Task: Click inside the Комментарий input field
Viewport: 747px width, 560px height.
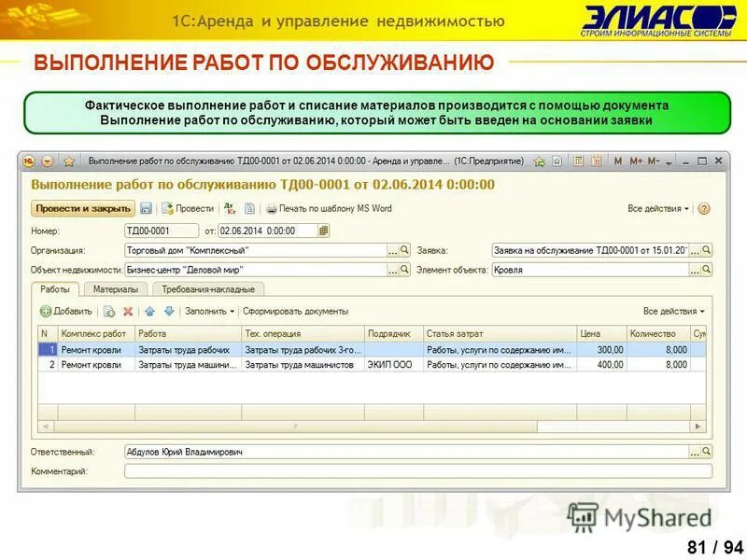Action: (x=373, y=469)
